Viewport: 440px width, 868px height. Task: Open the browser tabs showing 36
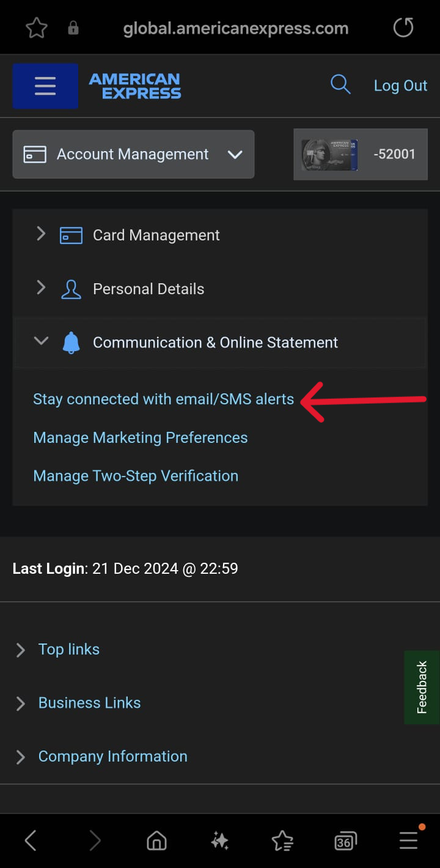345,840
